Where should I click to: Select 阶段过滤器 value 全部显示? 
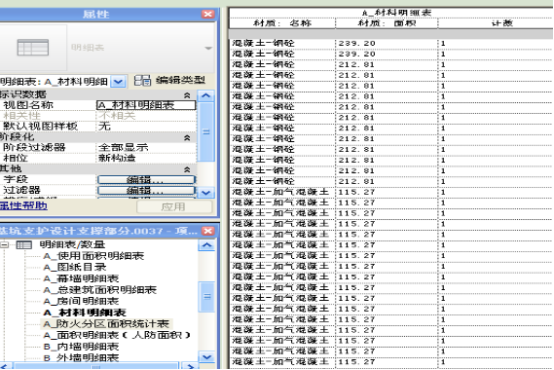(146, 147)
